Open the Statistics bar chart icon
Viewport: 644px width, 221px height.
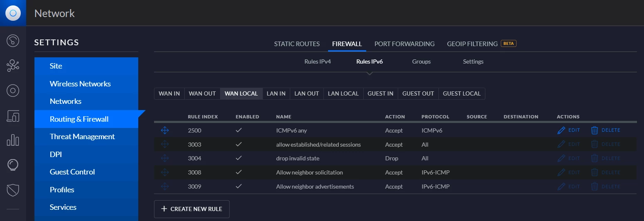point(13,140)
